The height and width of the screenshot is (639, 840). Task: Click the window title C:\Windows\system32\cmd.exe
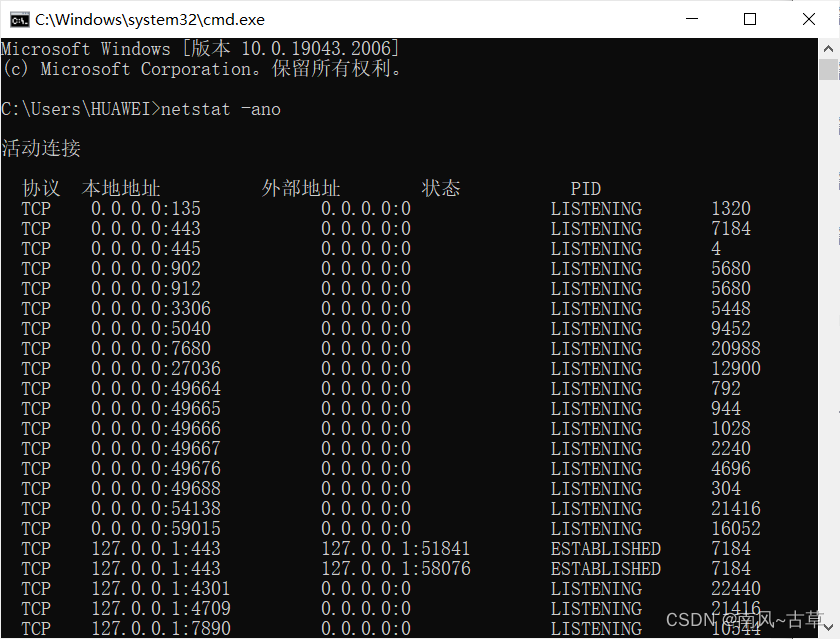pos(150,20)
